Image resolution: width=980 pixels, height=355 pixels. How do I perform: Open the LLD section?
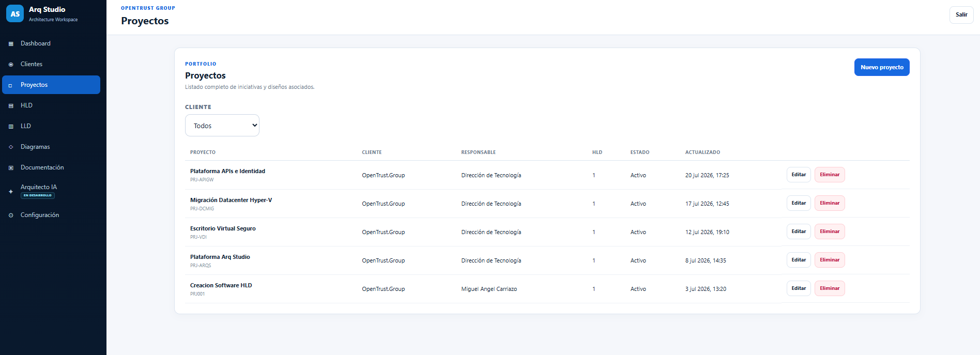(x=51, y=126)
